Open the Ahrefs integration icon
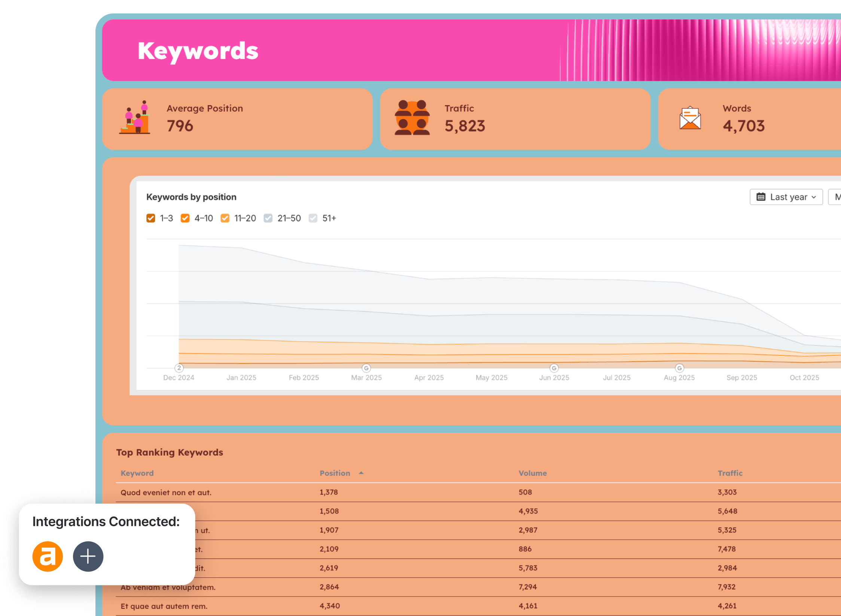Image resolution: width=841 pixels, height=616 pixels. pyautogui.click(x=48, y=556)
